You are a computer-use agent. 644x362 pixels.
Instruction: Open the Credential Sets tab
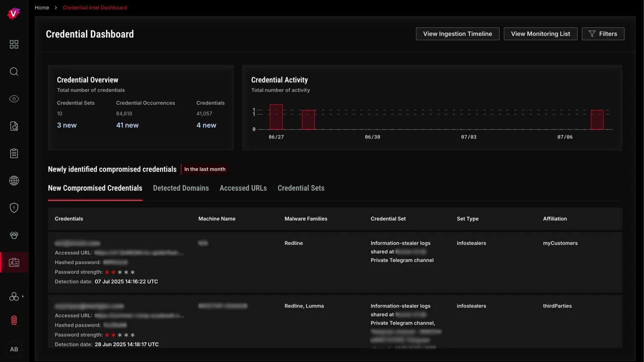point(301,188)
